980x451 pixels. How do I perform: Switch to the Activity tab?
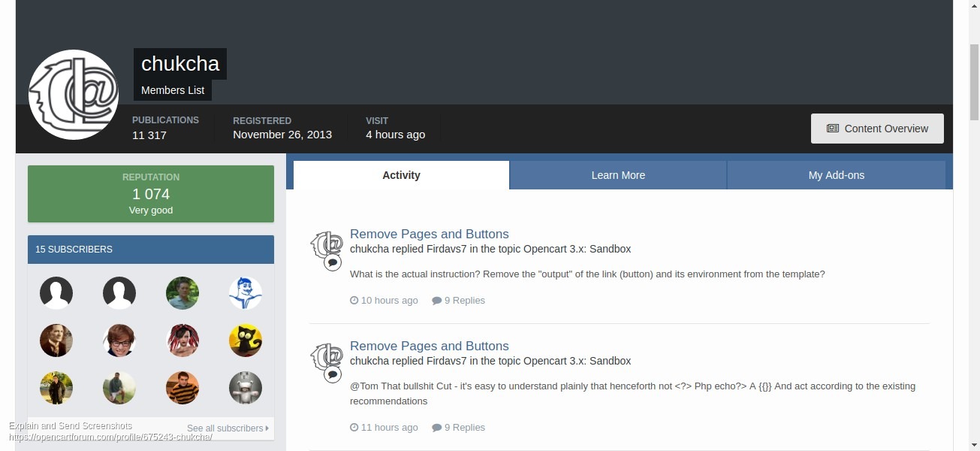pyautogui.click(x=401, y=175)
